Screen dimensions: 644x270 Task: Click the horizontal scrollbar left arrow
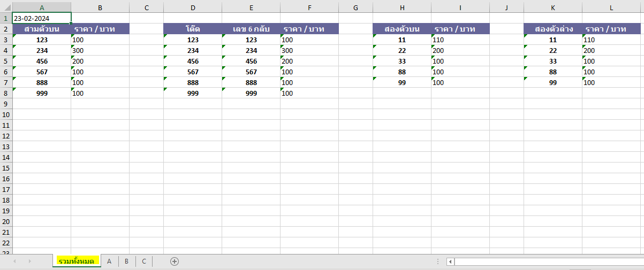click(x=450, y=261)
